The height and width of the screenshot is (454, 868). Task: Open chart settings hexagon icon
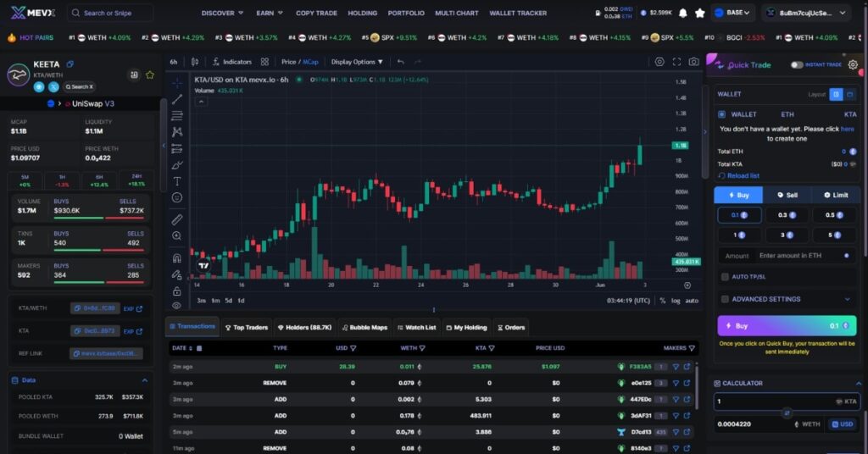click(x=659, y=62)
